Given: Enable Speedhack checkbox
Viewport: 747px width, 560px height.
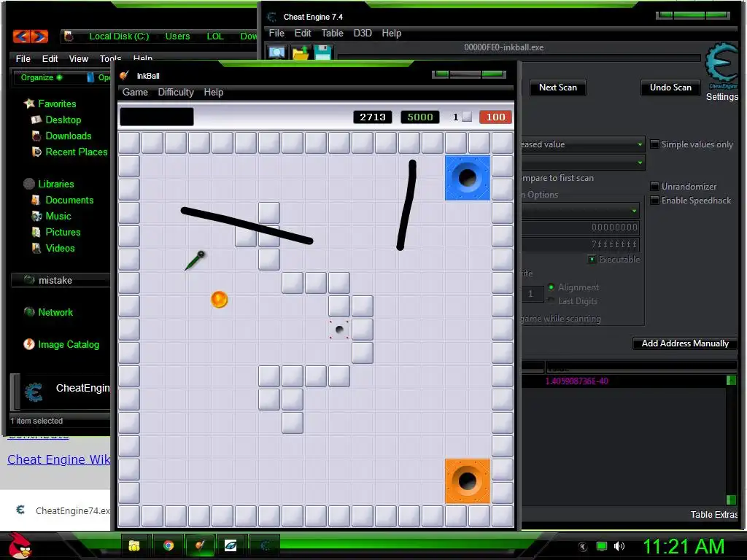Looking at the screenshot, I should click(x=654, y=201).
